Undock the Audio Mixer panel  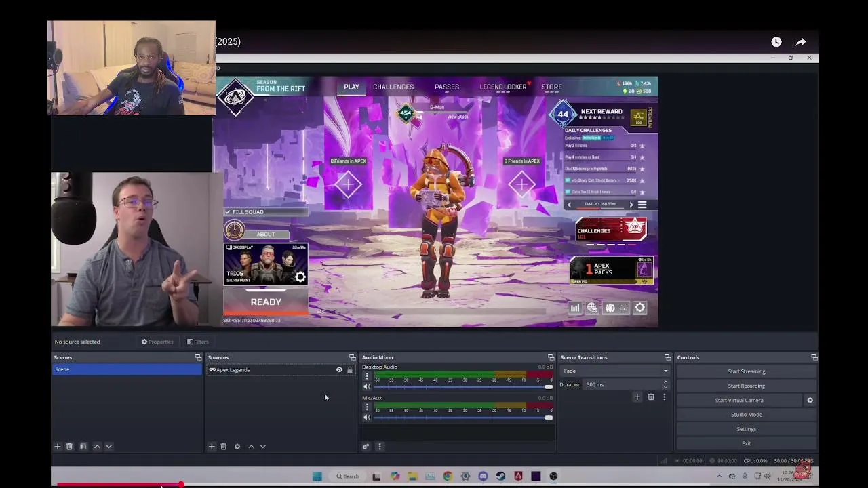(x=551, y=357)
